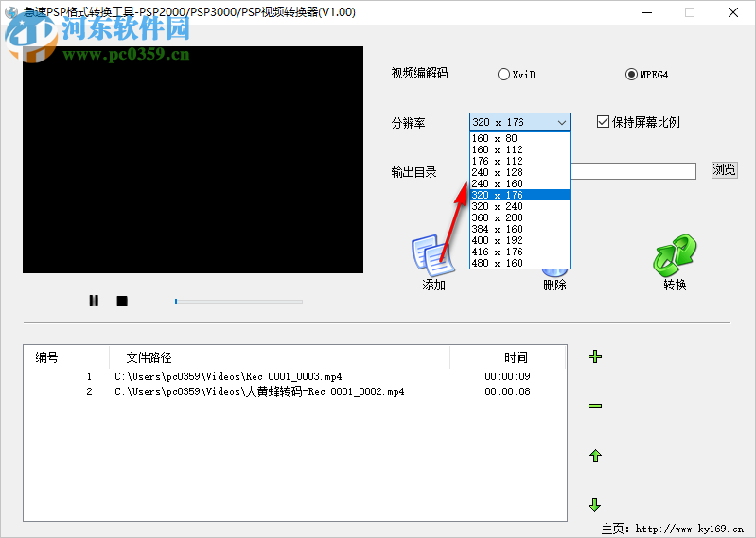
Task: Open homepage link http://www.ky169.cn
Action: (x=689, y=529)
